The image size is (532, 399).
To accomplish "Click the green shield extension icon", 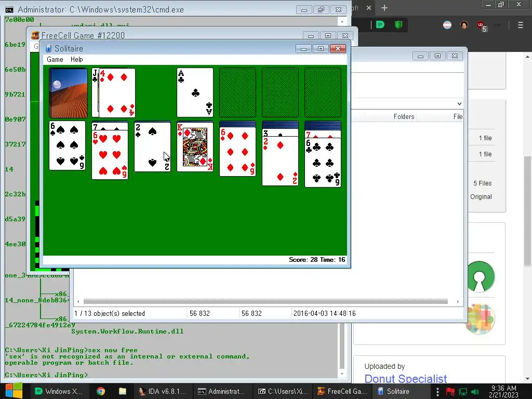I will coord(398,25).
